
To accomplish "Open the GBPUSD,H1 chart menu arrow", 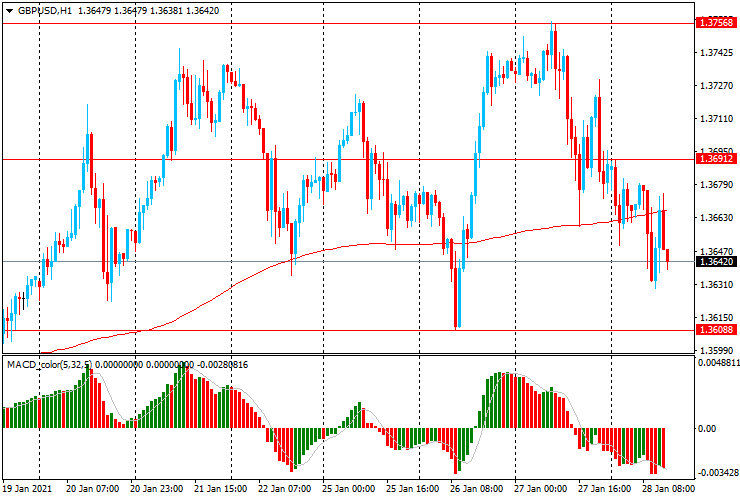I will point(9,10).
